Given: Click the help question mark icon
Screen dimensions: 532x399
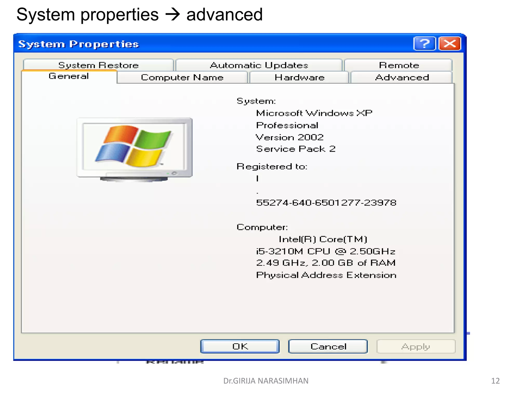Looking at the screenshot, I should coord(424,44).
